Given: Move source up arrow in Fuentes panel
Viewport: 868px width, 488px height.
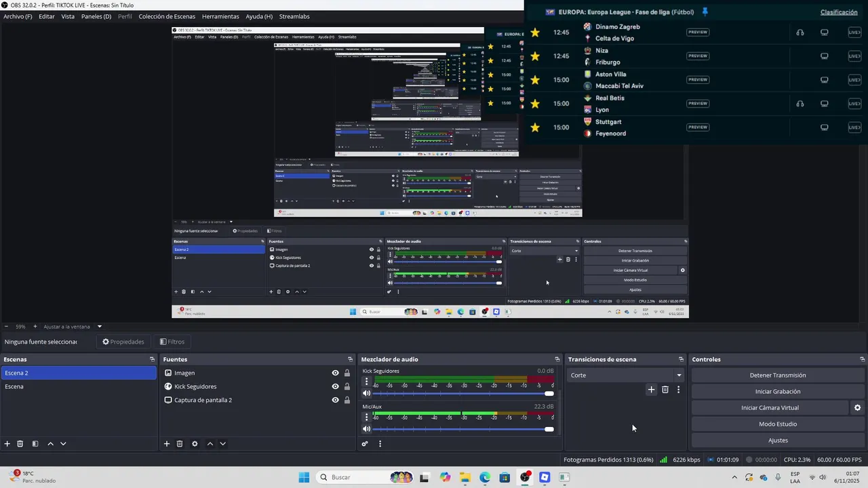Looking at the screenshot, I should (x=210, y=444).
